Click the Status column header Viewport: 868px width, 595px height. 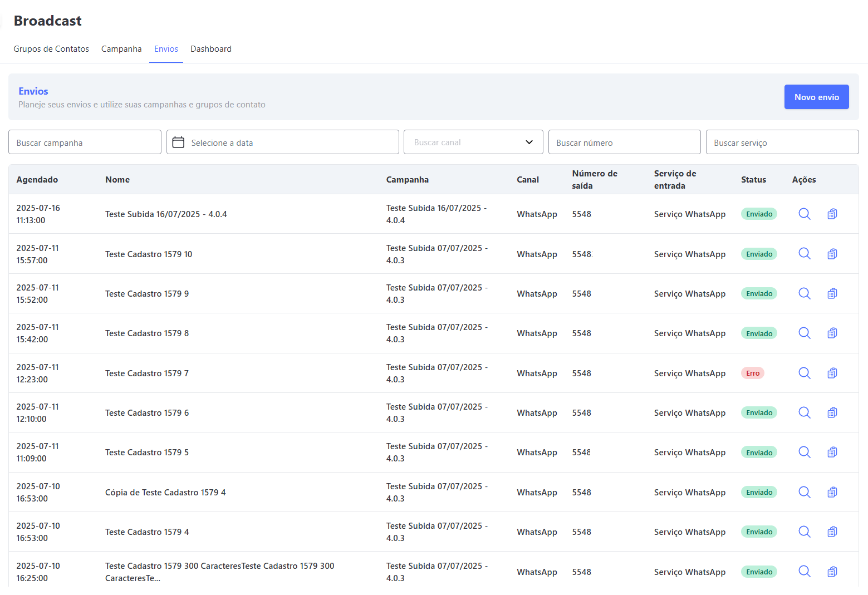(x=753, y=179)
